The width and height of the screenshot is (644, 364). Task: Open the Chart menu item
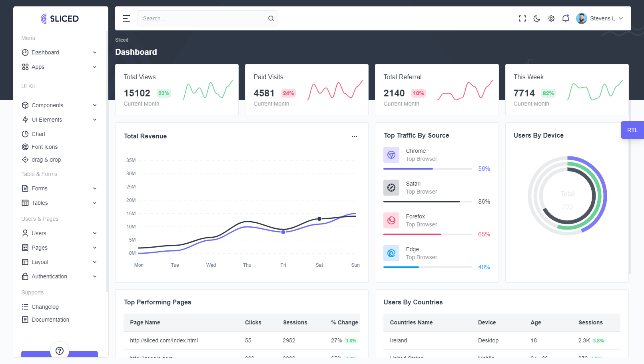[x=38, y=134]
